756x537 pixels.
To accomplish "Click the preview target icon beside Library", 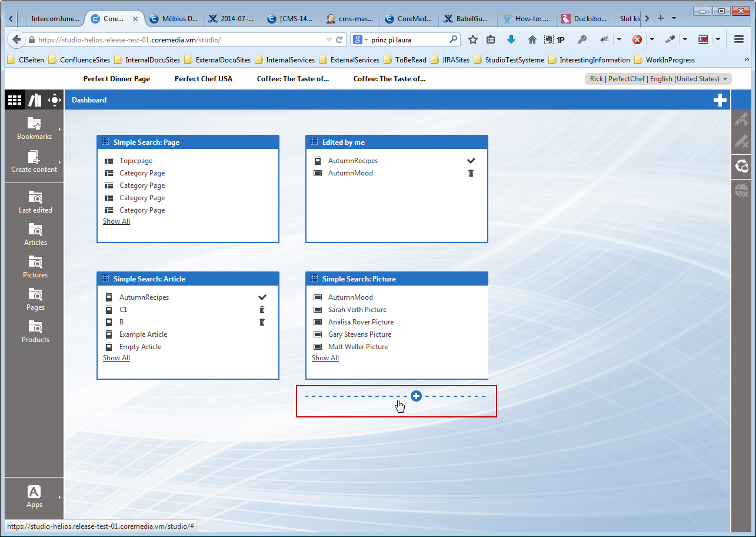I will 54,100.
